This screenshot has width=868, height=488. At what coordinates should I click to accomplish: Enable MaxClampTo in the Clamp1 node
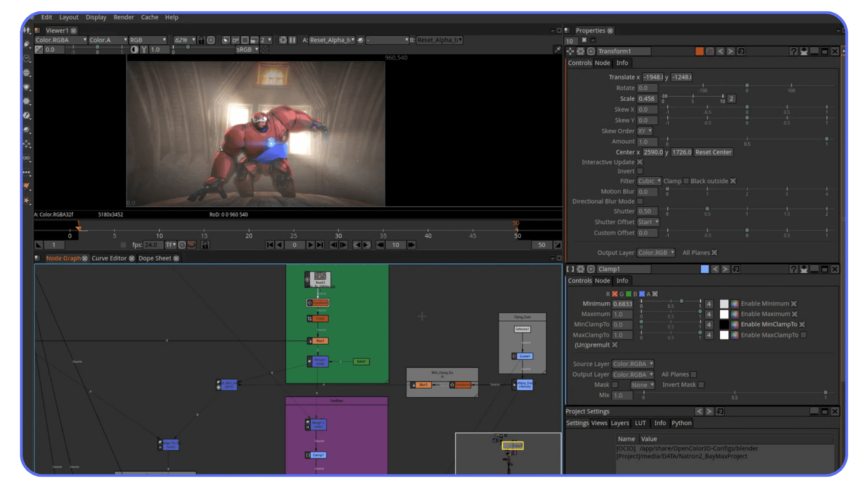point(803,335)
